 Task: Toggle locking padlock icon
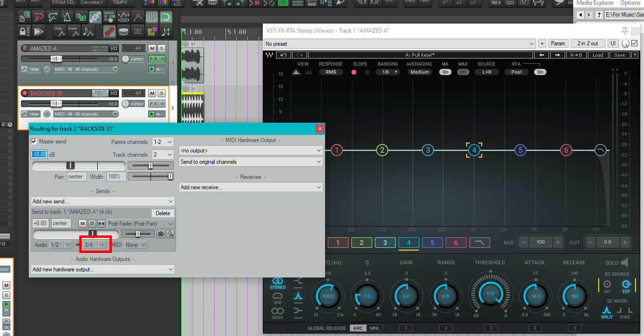click(24, 32)
